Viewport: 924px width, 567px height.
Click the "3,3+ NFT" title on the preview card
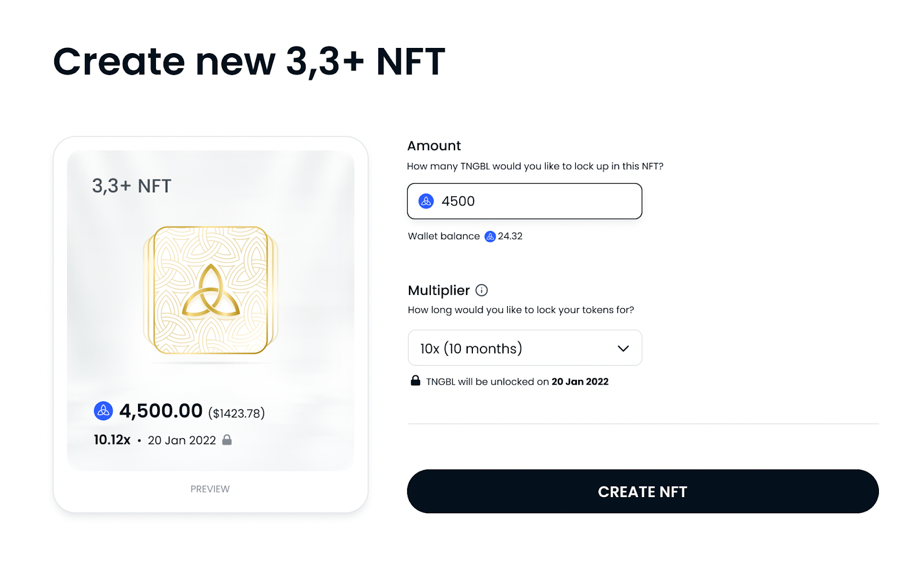pyautogui.click(x=132, y=186)
